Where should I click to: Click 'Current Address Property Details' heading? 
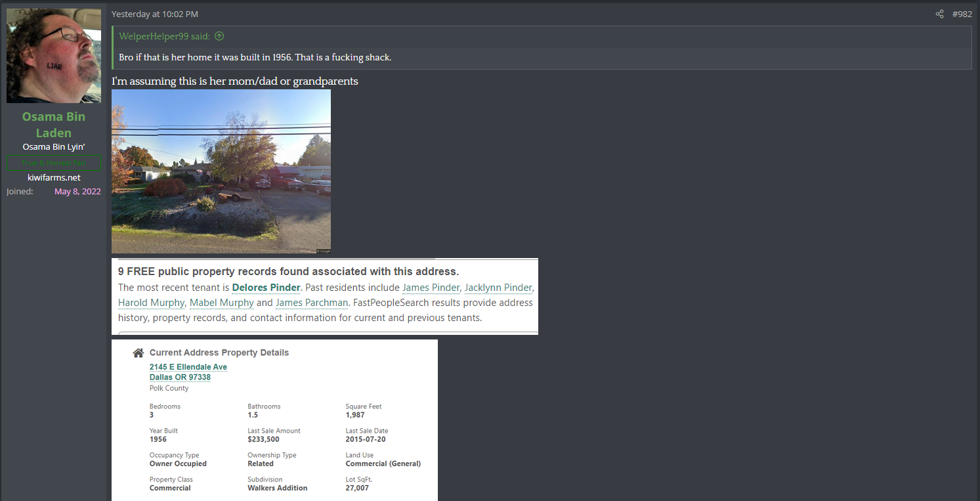[x=219, y=353]
